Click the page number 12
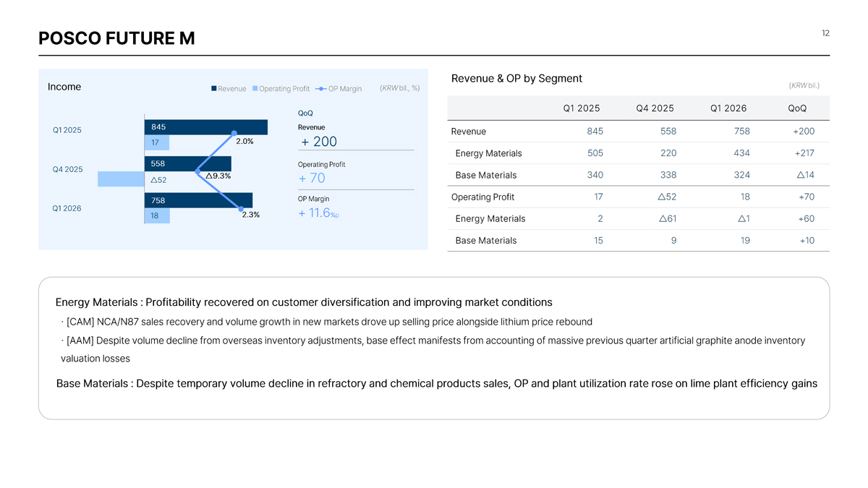This screenshot has height=488, width=868. coord(825,33)
